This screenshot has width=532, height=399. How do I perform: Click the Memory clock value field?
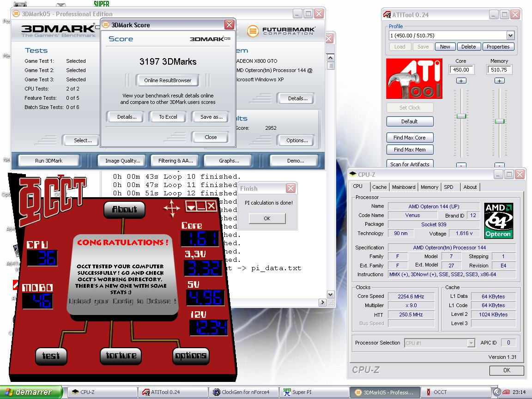[x=499, y=70]
